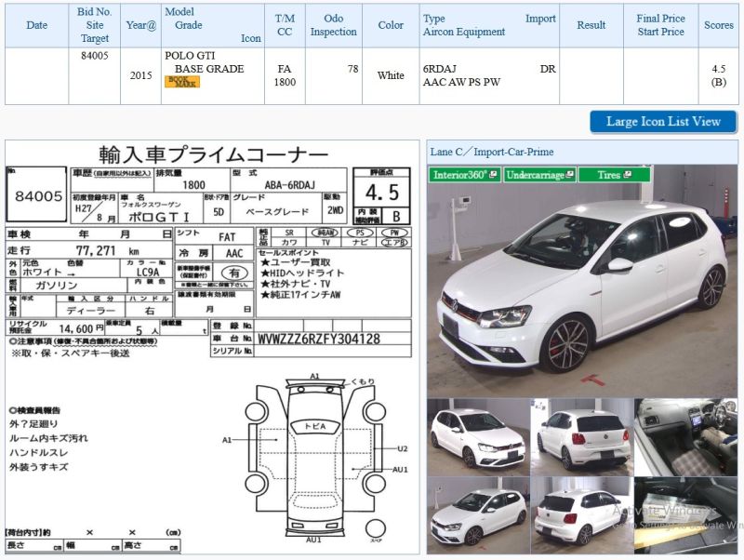Click the Bid No. Site Target header
Viewport: 744px width, 560px height.
[95, 25]
